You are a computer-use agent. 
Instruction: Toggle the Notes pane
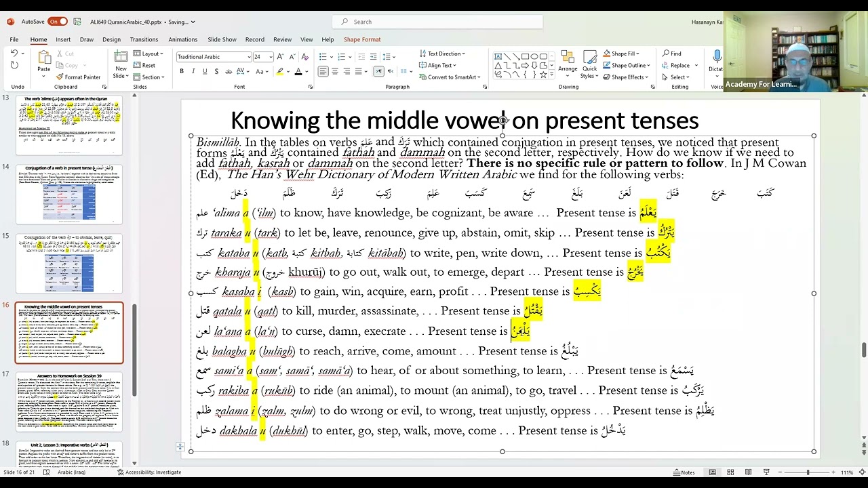(684, 472)
